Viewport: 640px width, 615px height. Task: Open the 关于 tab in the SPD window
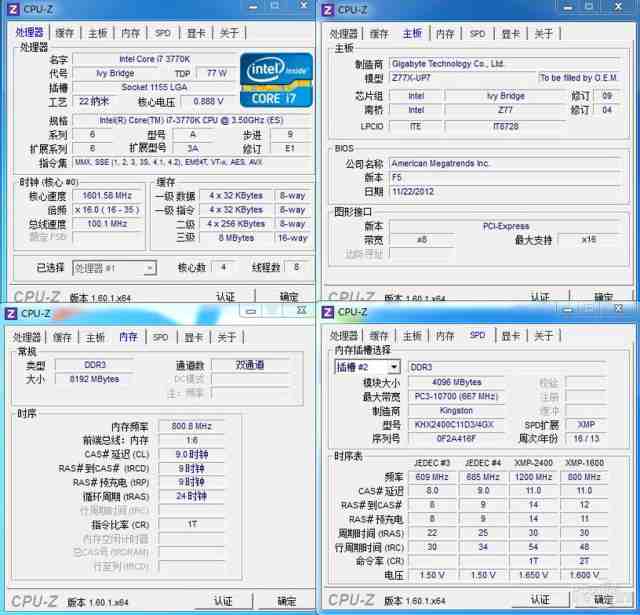[544, 336]
